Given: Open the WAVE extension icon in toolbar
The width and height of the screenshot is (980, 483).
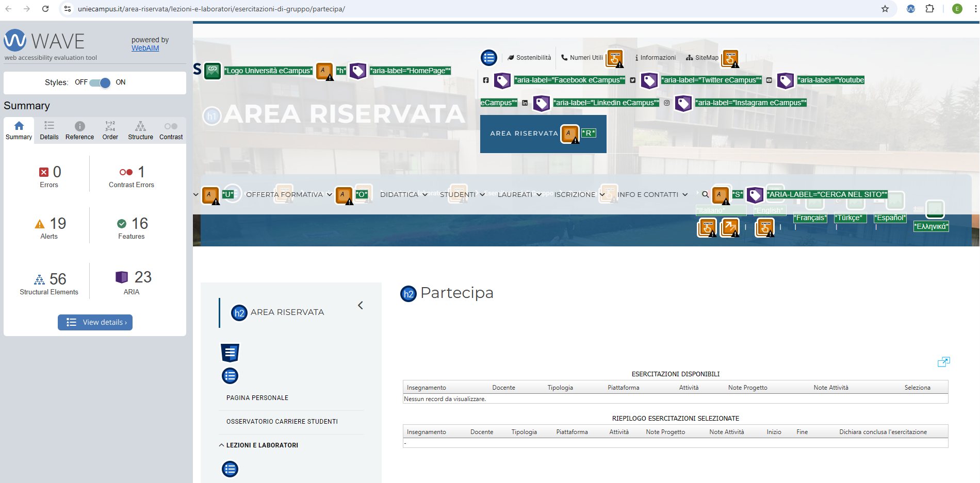Looking at the screenshot, I should 911,9.
